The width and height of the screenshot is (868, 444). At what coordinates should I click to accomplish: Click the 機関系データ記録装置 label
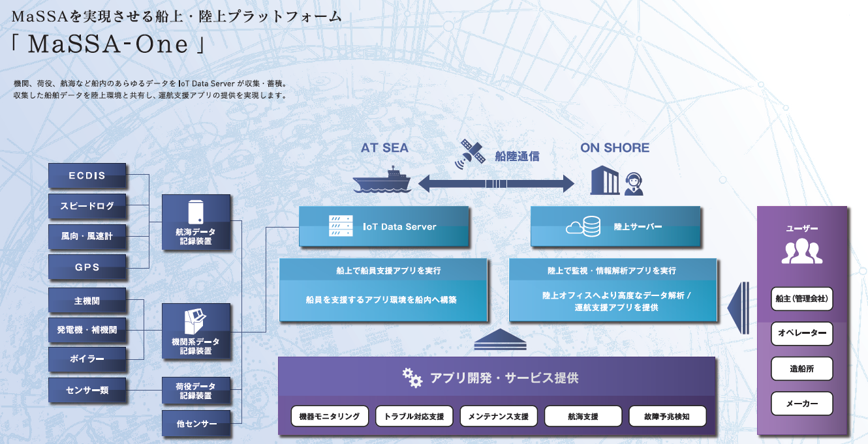196,346
